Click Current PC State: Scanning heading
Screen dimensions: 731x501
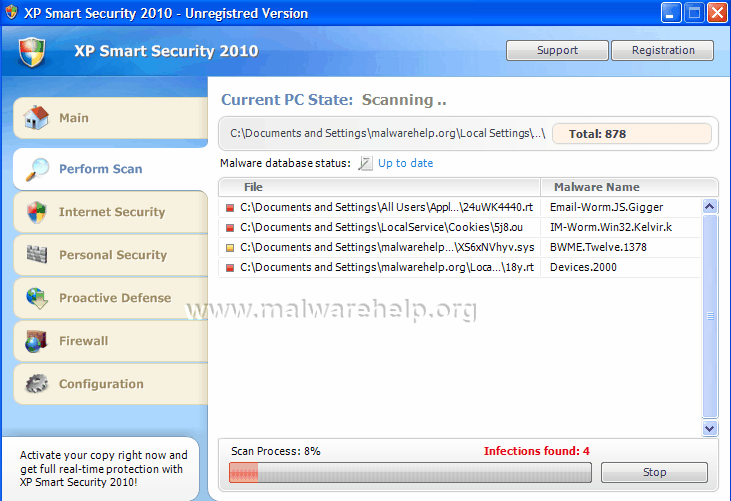334,100
